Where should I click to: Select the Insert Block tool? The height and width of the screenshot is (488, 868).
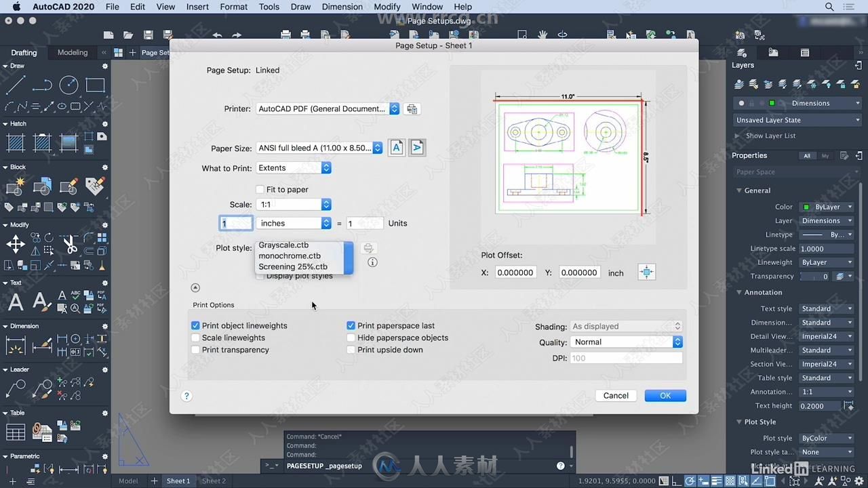point(16,186)
